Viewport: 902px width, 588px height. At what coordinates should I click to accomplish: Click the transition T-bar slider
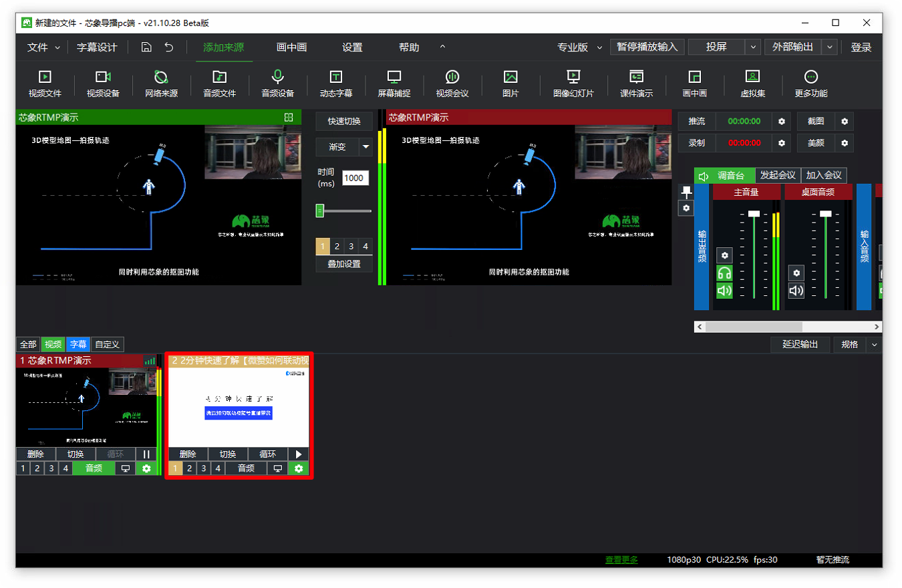click(320, 211)
